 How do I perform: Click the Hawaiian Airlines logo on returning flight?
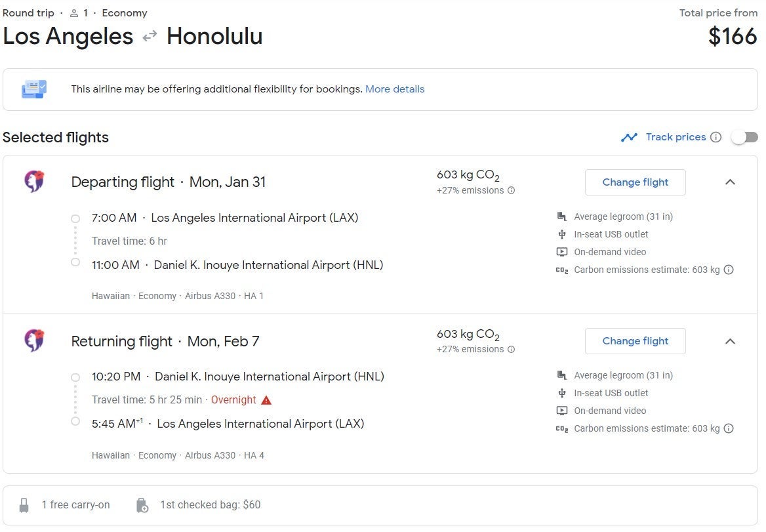[34, 340]
